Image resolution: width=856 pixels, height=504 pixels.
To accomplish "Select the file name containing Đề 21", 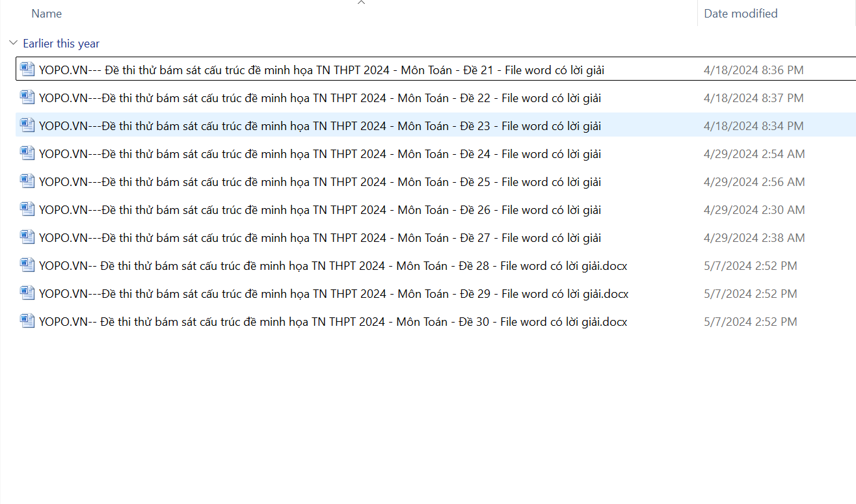I will pos(321,70).
